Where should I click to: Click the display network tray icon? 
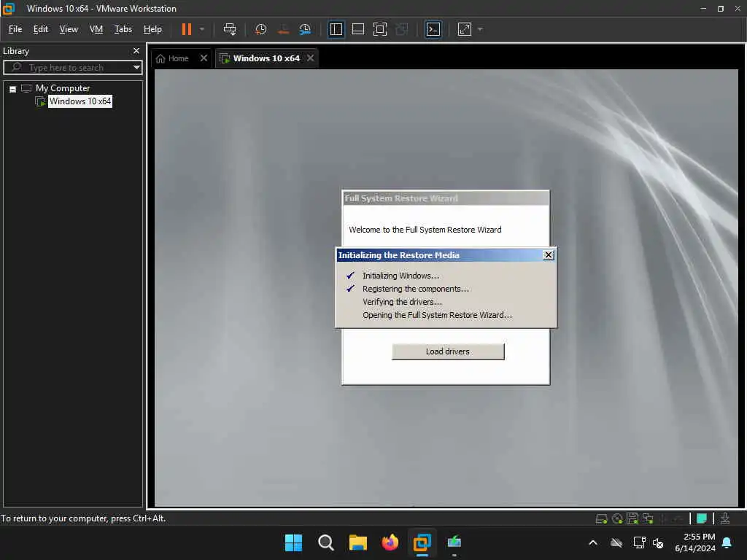(x=639, y=542)
